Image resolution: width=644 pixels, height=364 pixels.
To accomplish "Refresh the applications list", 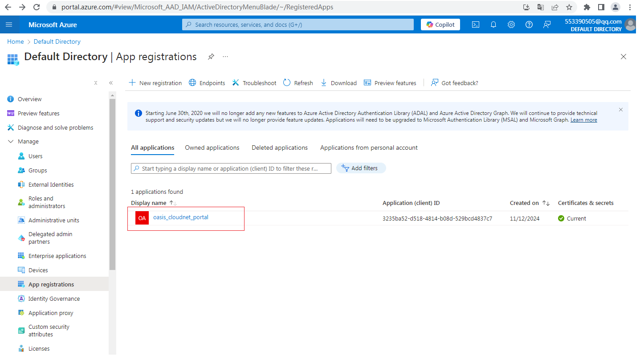I will [x=298, y=83].
